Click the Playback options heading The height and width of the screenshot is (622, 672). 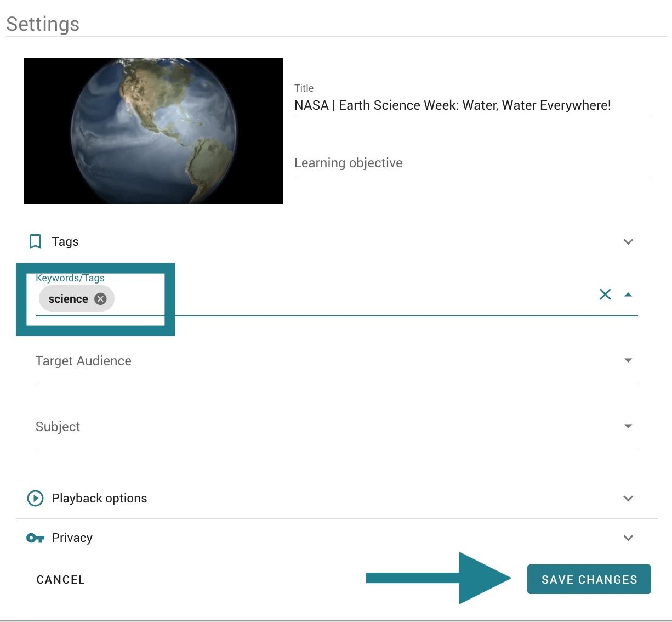(100, 499)
